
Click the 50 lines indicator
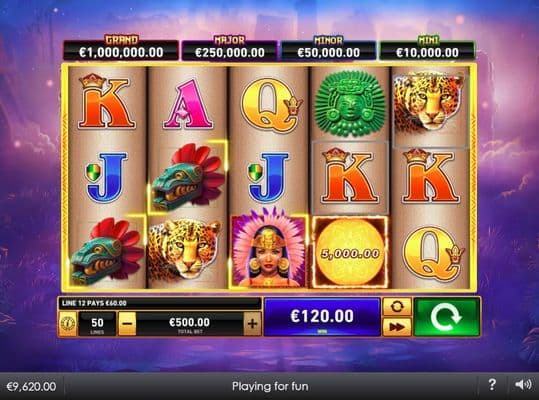click(97, 324)
